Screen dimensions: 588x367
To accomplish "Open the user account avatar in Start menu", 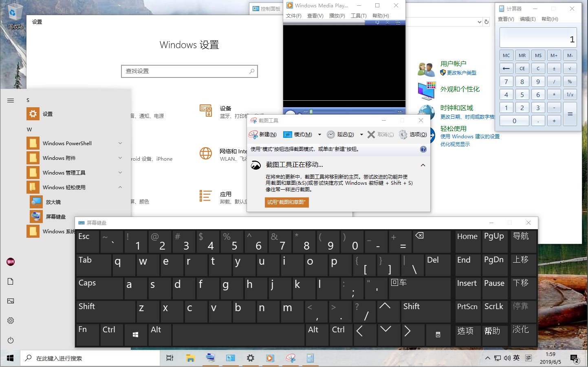I will [11, 262].
